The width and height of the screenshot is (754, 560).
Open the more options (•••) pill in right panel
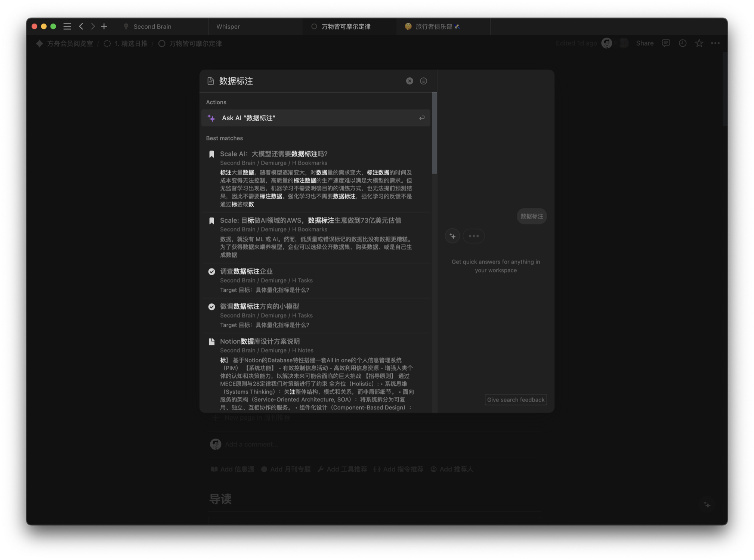[474, 236]
